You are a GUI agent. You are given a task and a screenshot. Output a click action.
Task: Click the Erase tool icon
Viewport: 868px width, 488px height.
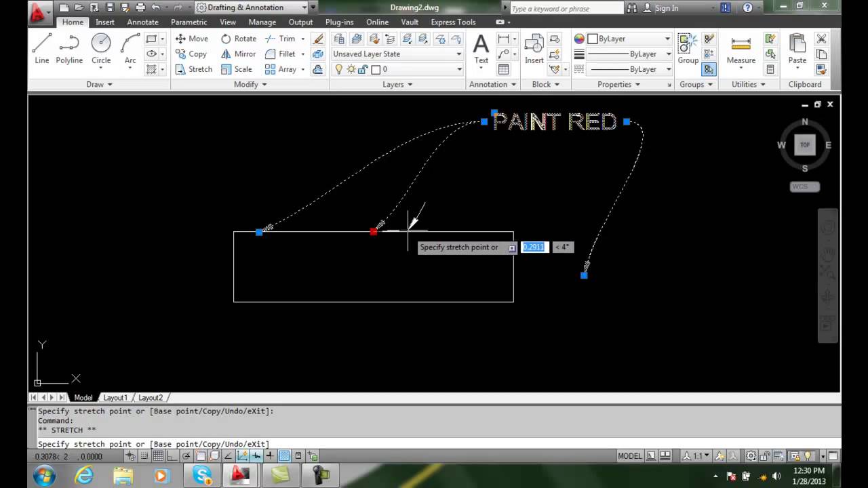click(317, 39)
